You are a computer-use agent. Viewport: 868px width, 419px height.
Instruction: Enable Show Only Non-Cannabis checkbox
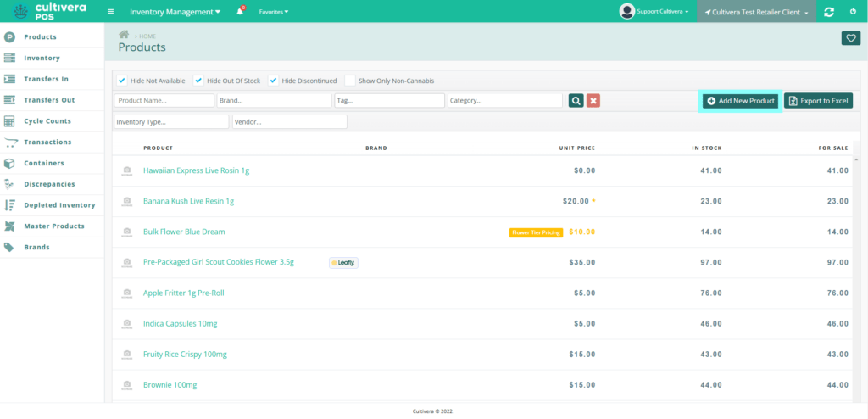coord(350,81)
